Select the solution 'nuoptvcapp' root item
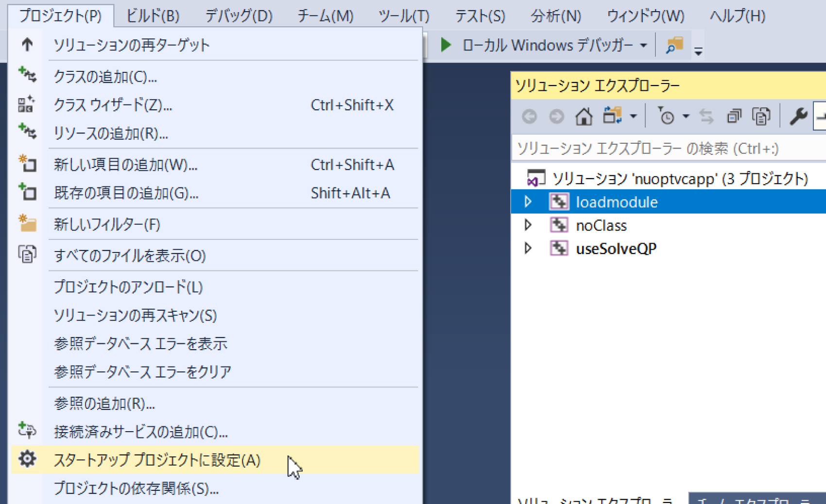Viewport: 826px width, 504px height. click(679, 179)
